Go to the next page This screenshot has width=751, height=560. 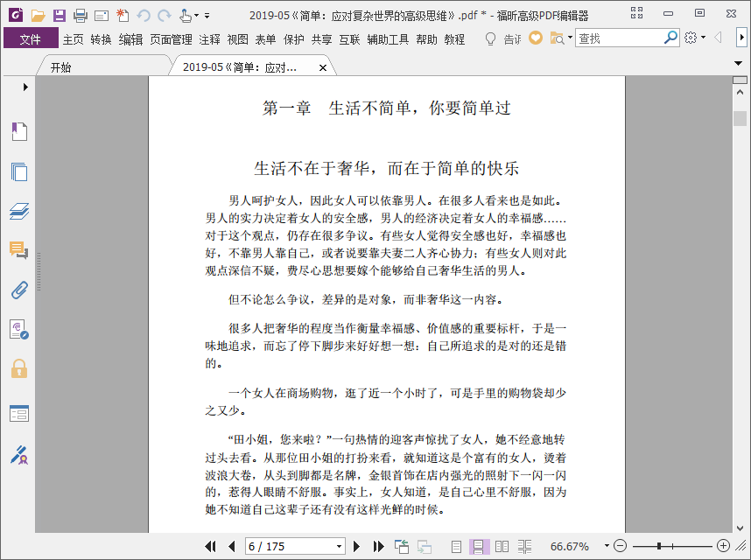[356, 546]
